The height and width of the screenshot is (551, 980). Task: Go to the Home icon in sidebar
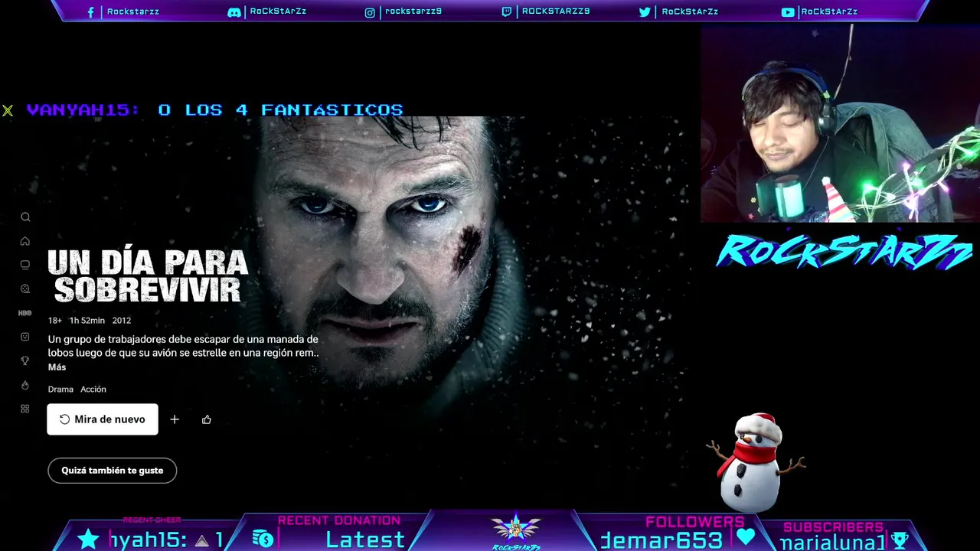coord(25,241)
